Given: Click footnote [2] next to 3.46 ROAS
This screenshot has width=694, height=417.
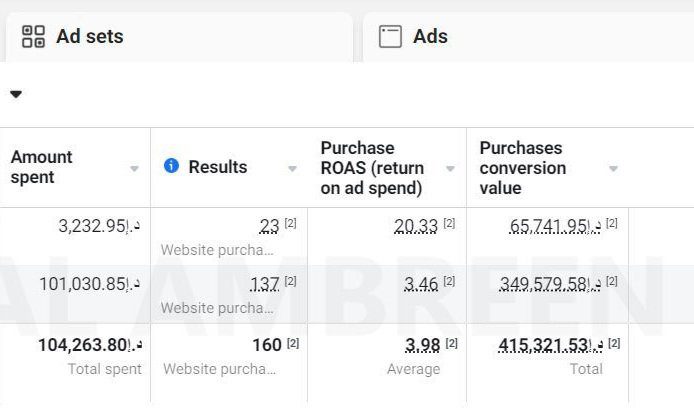Looking at the screenshot, I should click(451, 282).
